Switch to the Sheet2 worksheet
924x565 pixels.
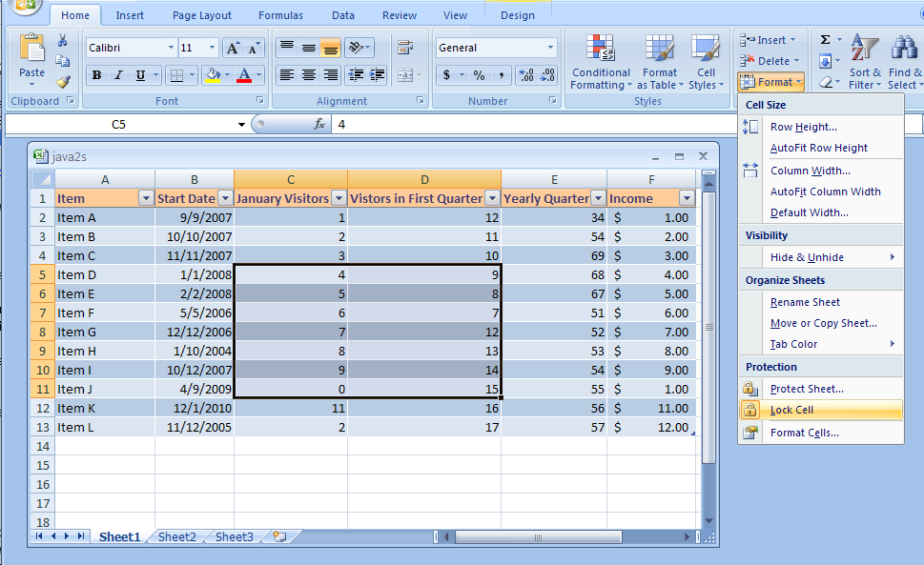tap(176, 536)
